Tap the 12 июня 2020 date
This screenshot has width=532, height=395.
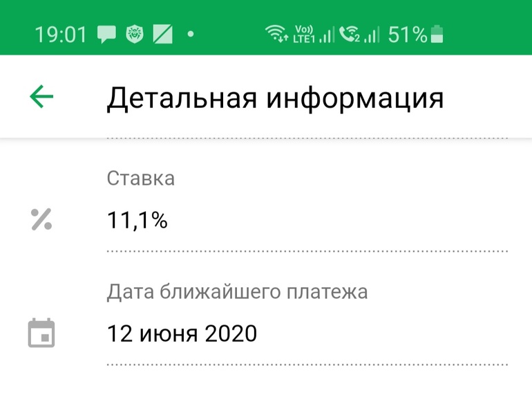182,334
